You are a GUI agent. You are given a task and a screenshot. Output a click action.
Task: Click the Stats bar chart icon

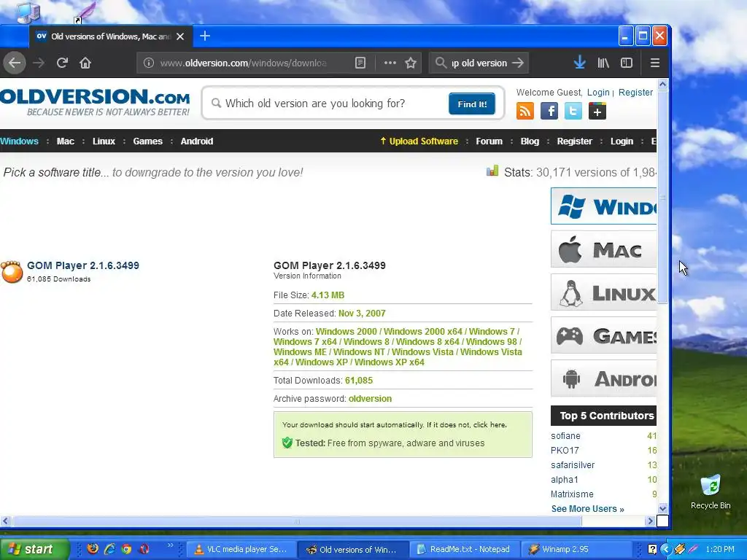pyautogui.click(x=492, y=171)
